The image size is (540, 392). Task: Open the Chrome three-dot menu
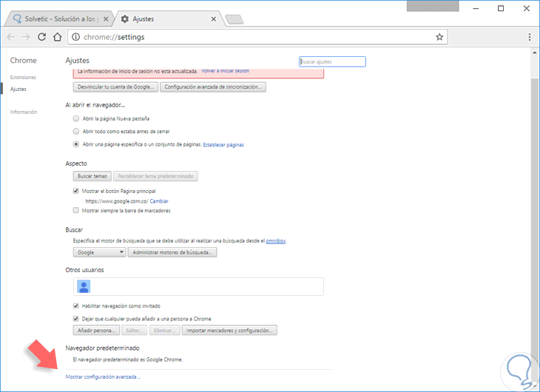pyautogui.click(x=530, y=37)
